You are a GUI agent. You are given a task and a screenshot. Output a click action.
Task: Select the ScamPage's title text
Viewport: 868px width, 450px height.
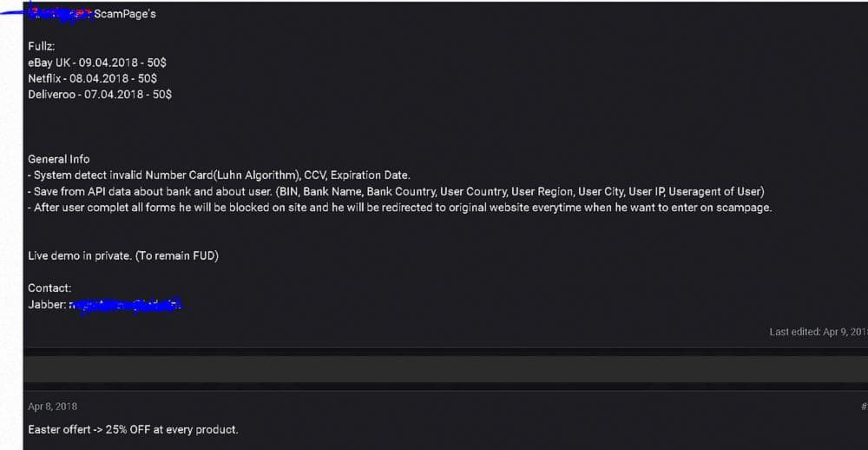tap(124, 15)
